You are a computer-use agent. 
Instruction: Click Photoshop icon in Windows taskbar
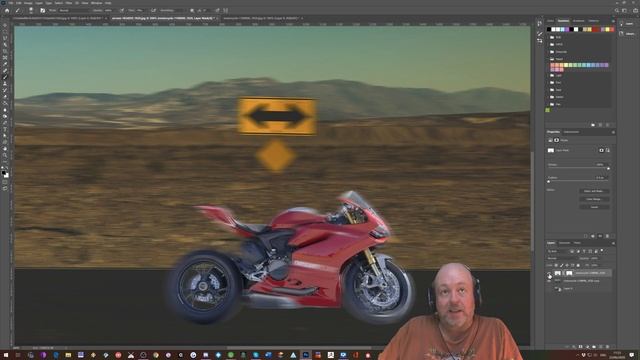[x=306, y=355]
